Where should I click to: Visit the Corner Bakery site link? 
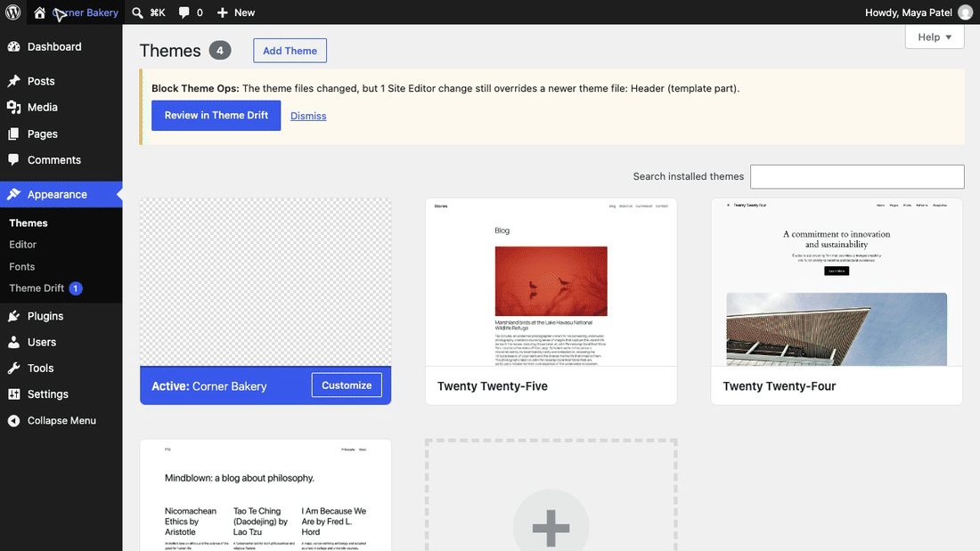86,12
